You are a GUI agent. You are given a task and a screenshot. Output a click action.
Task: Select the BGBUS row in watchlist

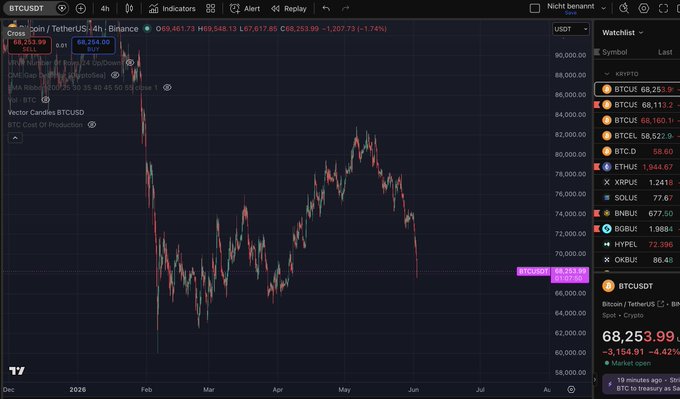tap(637, 229)
